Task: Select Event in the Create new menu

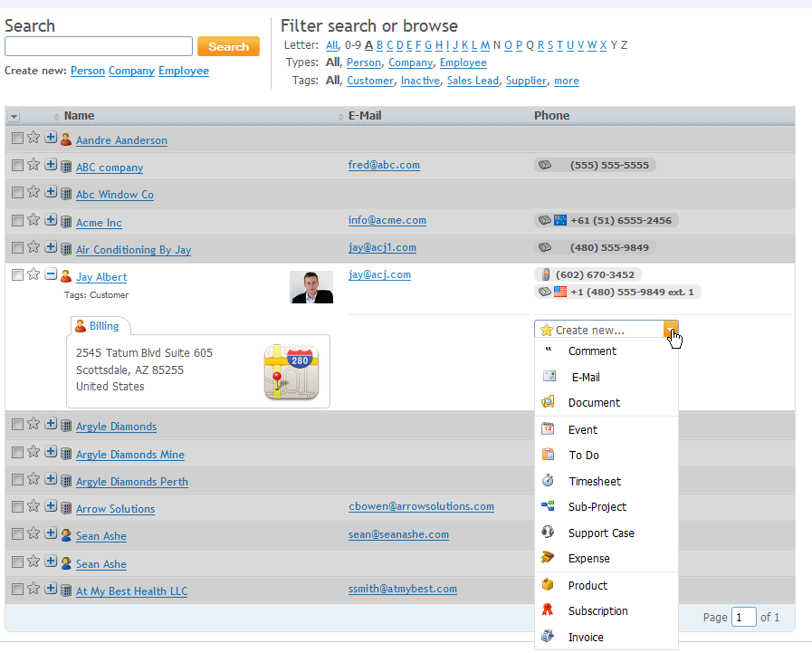Action: point(583,429)
